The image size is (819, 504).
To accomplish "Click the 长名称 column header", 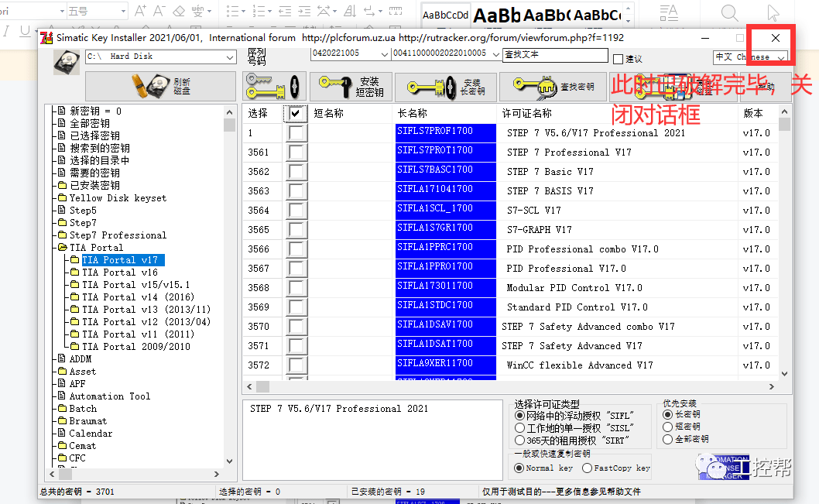I will coord(412,113).
